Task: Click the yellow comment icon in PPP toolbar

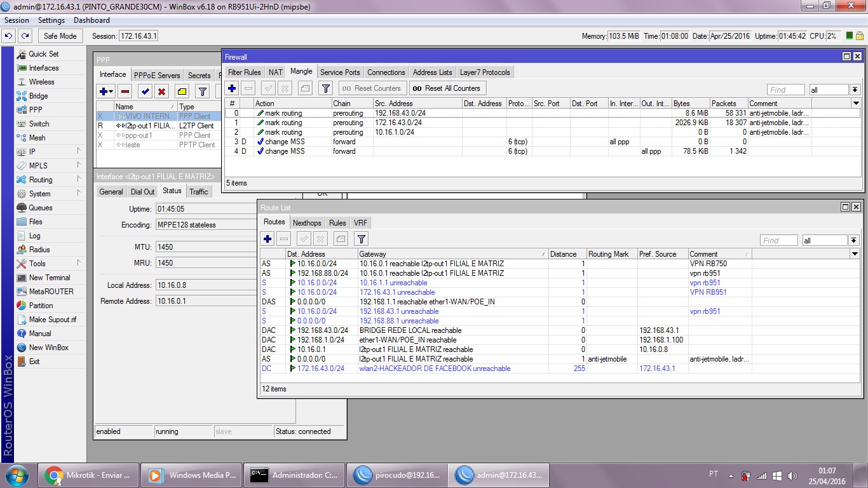Action: pyautogui.click(x=182, y=91)
